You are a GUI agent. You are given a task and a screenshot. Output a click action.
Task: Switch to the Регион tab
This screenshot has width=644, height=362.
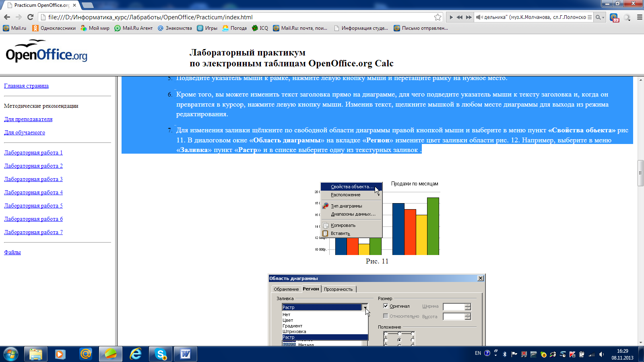click(x=311, y=289)
